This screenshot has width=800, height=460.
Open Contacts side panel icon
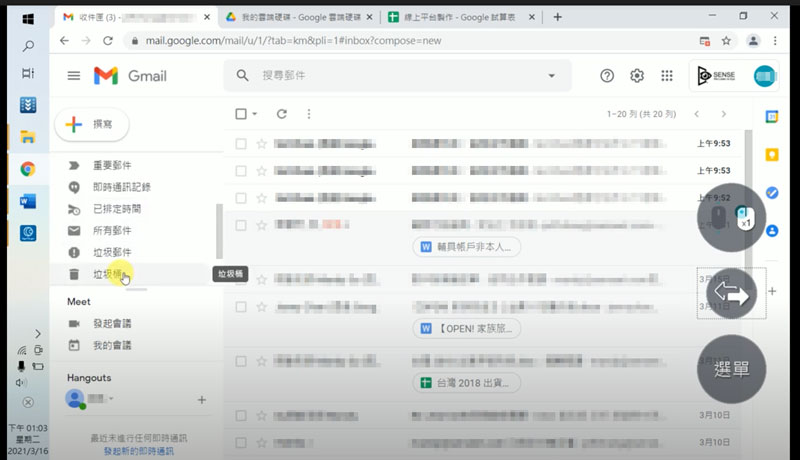[772, 231]
